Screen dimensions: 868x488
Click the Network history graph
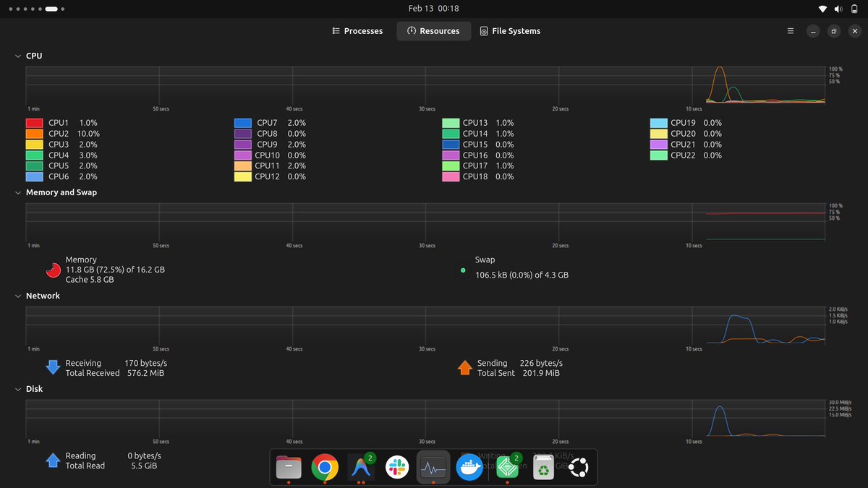pyautogui.click(x=425, y=325)
